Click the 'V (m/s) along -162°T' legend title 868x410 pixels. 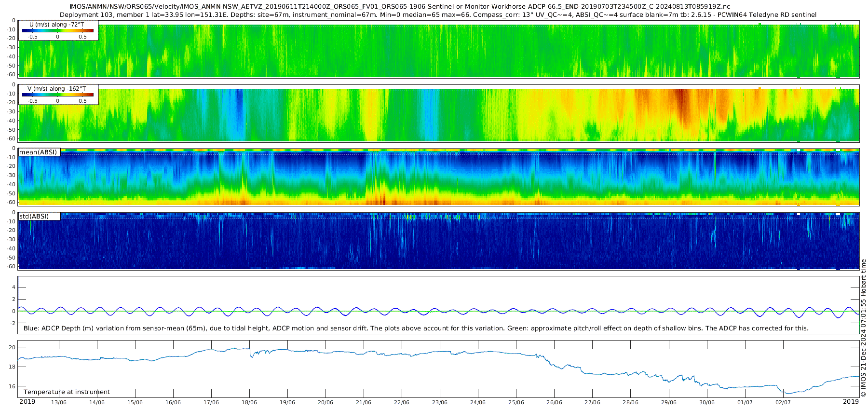point(57,89)
